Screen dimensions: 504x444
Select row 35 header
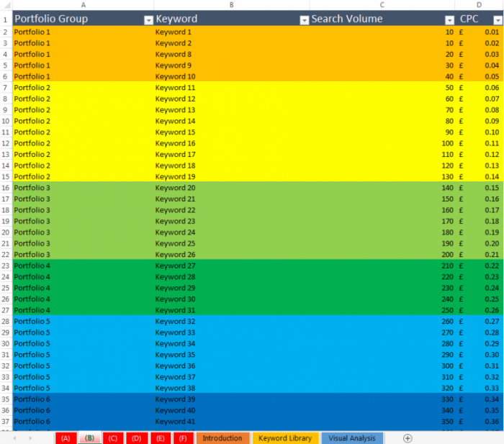(6, 399)
